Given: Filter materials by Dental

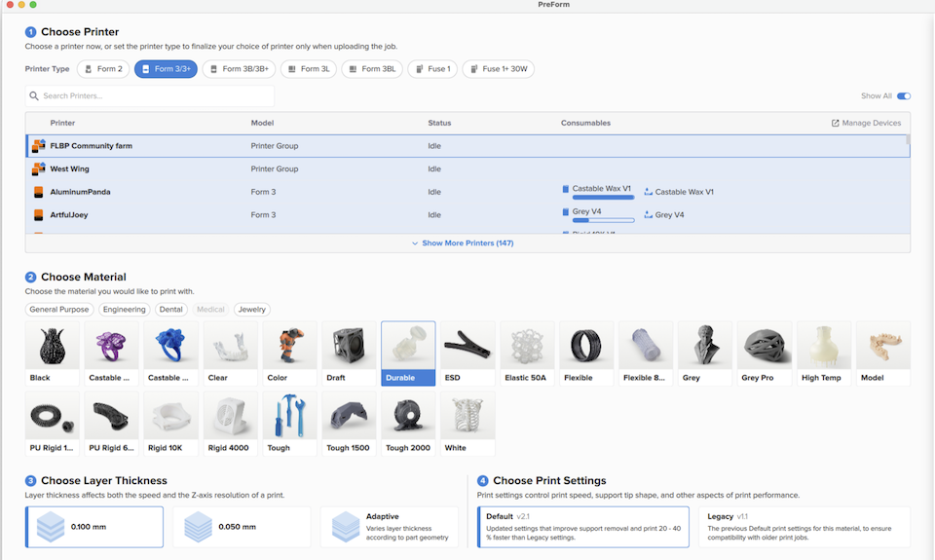Looking at the screenshot, I should point(171,310).
